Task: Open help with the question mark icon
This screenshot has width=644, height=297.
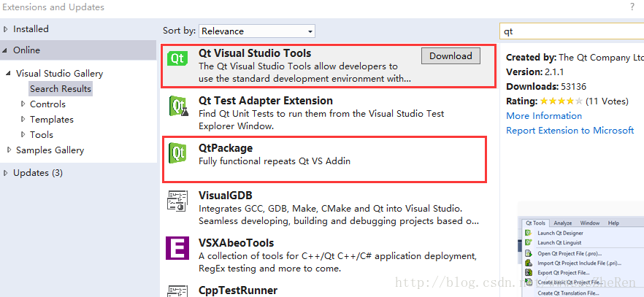Action: pyautogui.click(x=632, y=7)
